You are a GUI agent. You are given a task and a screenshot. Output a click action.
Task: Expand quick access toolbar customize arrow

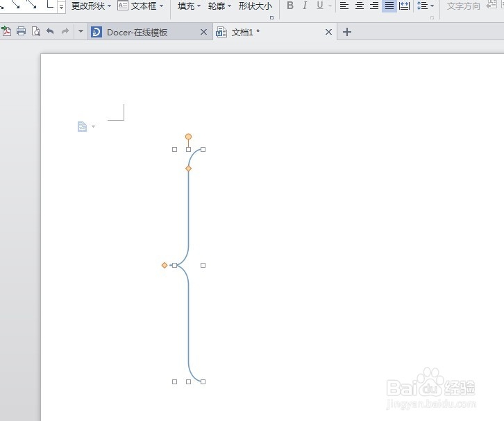point(81,31)
